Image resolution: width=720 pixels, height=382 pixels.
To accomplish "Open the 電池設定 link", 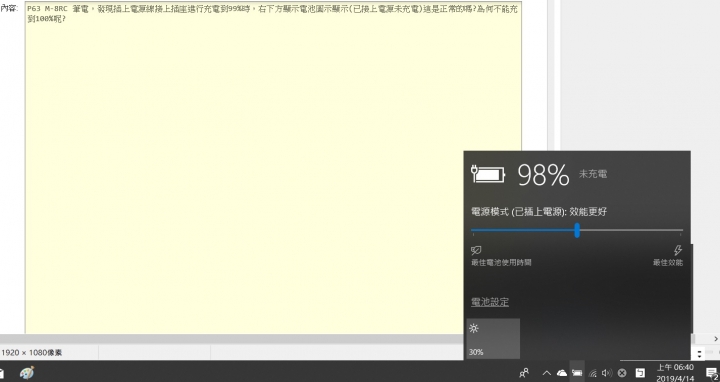I will (490, 302).
